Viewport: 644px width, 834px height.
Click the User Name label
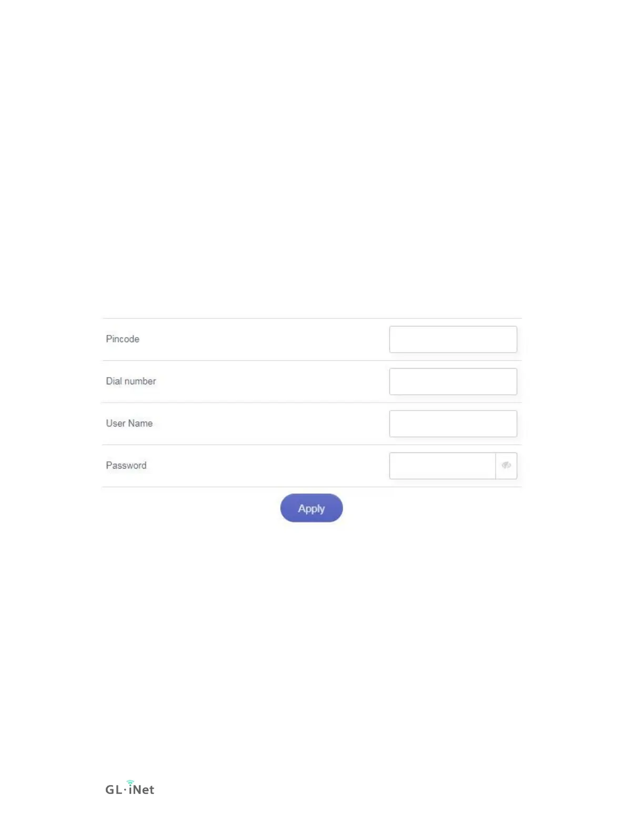[x=129, y=423]
